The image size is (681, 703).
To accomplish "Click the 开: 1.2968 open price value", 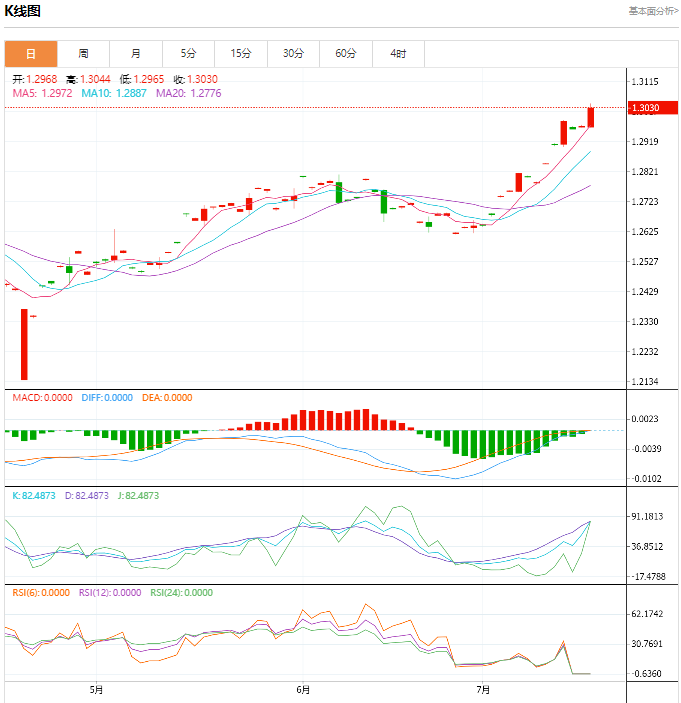I will coord(35,79).
